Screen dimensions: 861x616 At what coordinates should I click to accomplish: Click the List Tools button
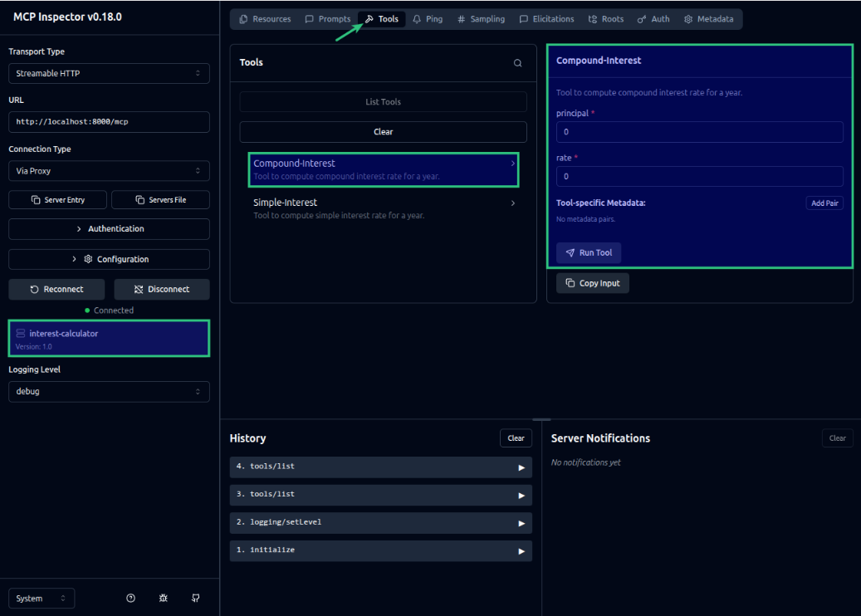tap(383, 101)
